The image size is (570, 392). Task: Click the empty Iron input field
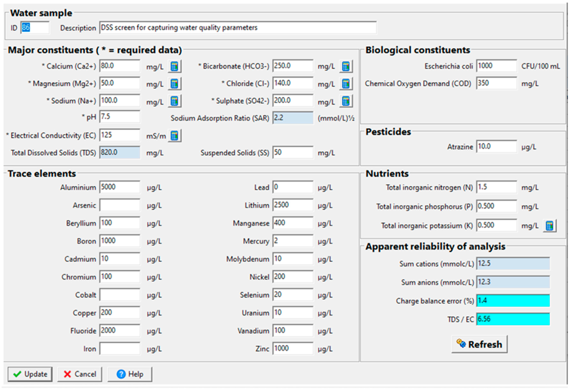coord(120,349)
